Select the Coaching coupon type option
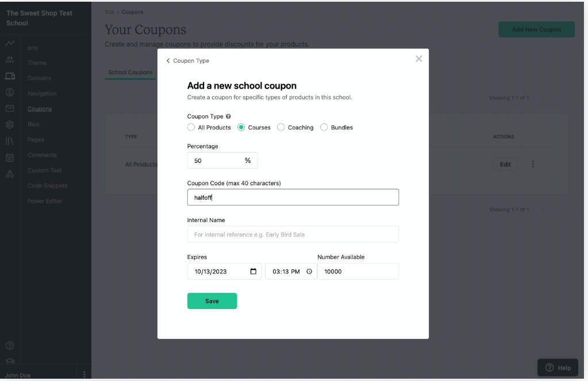Screen dimensions: 588x381 coord(281,127)
